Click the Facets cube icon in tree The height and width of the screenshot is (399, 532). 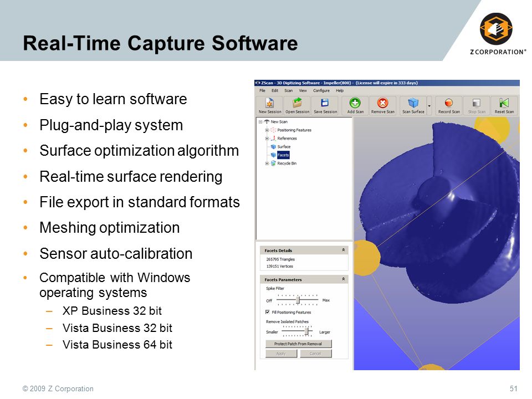click(x=273, y=155)
